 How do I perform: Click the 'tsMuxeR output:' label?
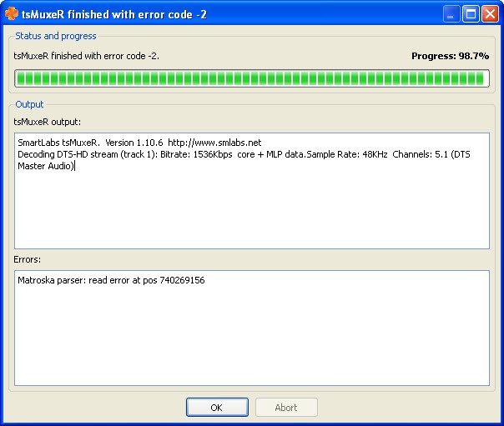click(48, 122)
